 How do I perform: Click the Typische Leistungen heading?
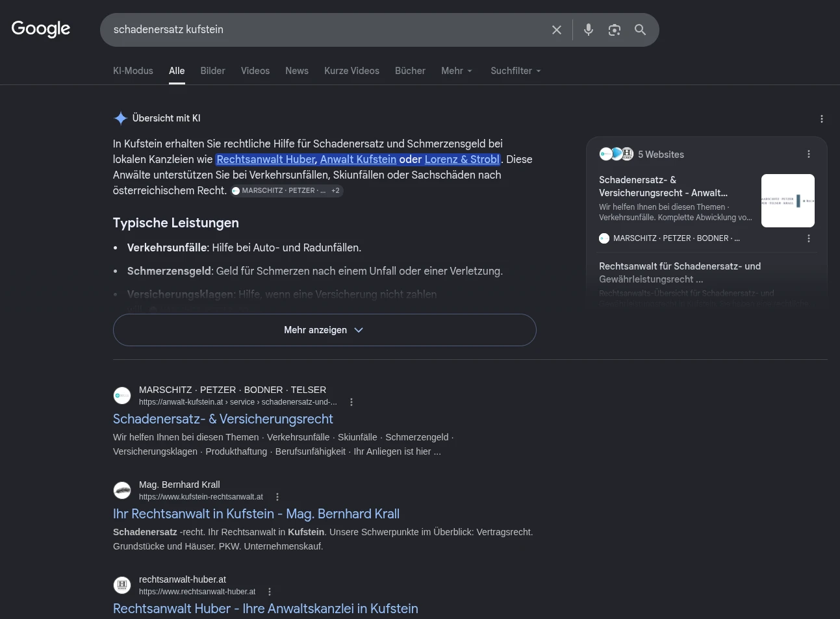[176, 223]
